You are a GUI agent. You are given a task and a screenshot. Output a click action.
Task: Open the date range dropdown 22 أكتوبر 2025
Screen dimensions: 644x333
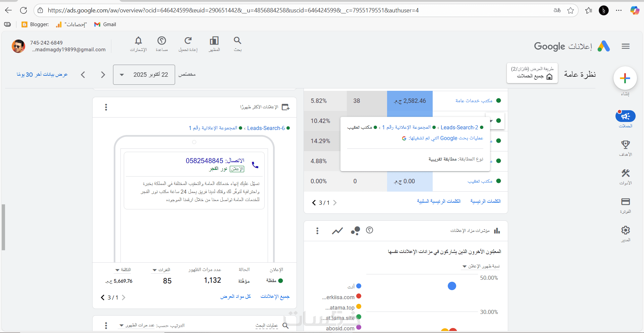(x=144, y=75)
